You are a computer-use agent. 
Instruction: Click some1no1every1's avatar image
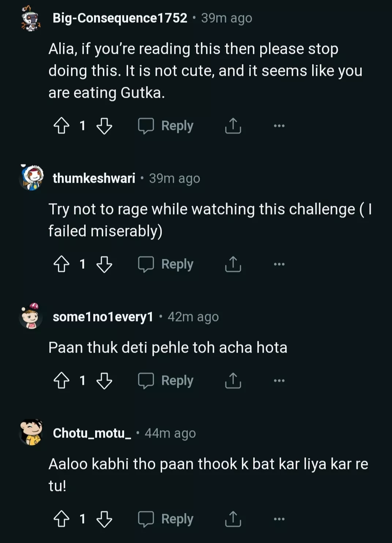tap(31, 316)
